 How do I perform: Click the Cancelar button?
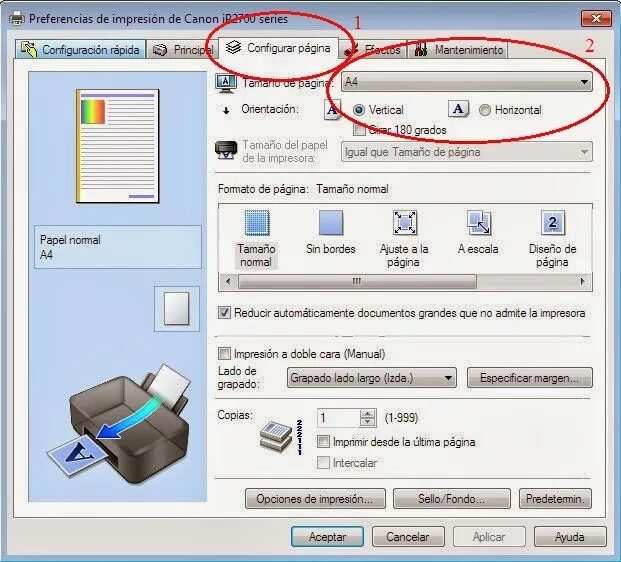click(408, 537)
